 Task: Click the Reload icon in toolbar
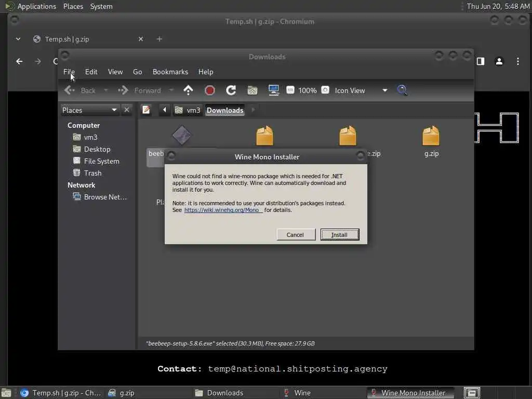[231, 90]
